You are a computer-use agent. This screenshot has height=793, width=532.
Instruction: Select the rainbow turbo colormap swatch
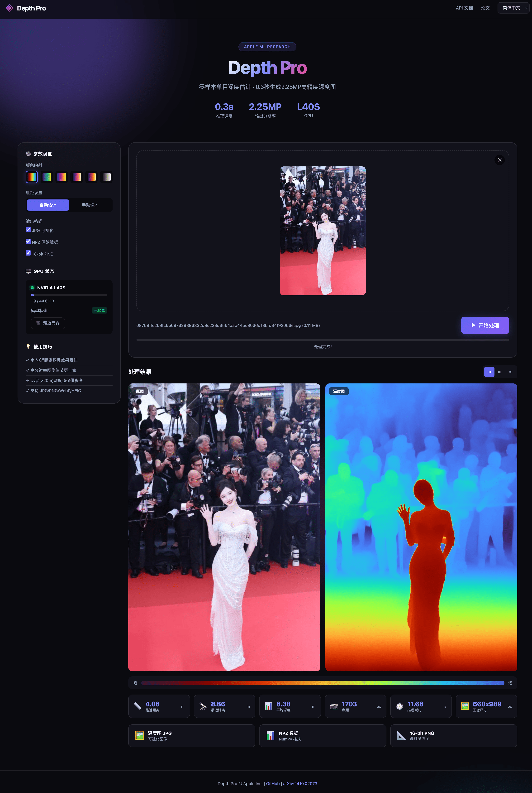coord(32,177)
